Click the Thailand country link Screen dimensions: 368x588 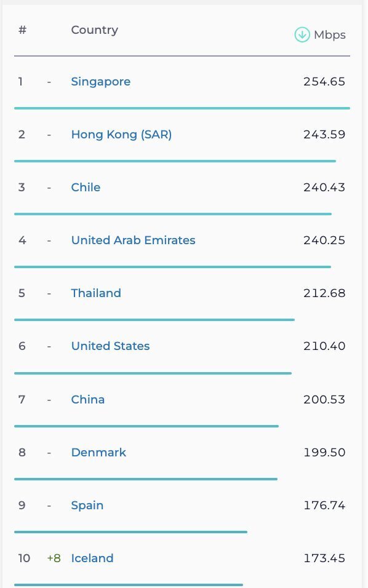pyautogui.click(x=96, y=293)
